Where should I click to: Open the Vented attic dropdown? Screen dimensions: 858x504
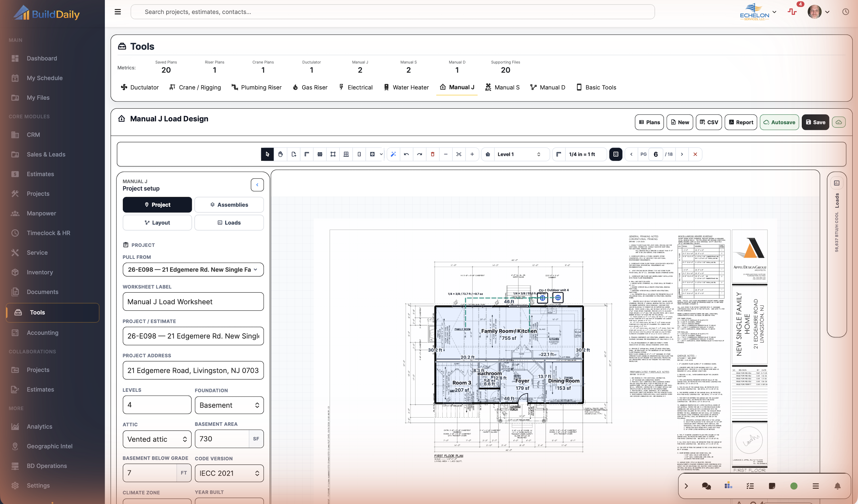[157, 439]
